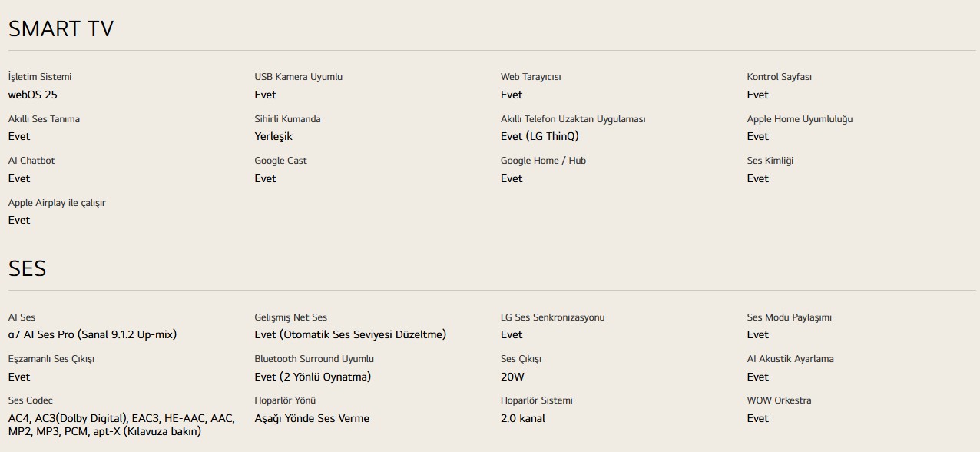Viewport: 980px width, 452px height.
Task: Click the Apple Home Uyumluluğu label
Action: tap(800, 119)
